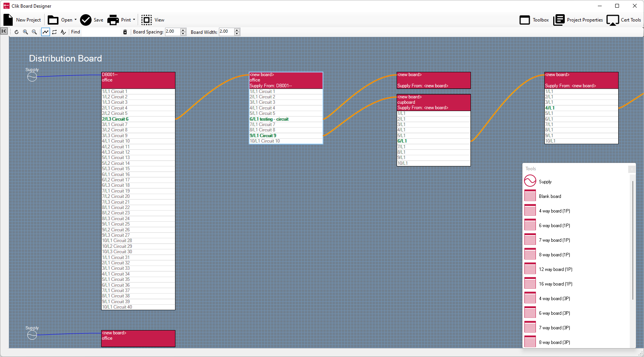Open Project Properties
Screen dimensions: 644x357
click(x=578, y=20)
